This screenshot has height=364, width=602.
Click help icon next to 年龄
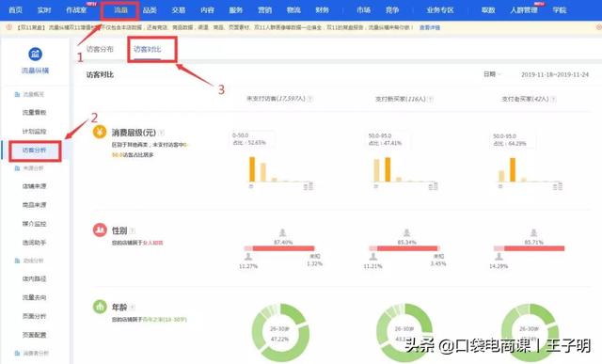[133, 308]
